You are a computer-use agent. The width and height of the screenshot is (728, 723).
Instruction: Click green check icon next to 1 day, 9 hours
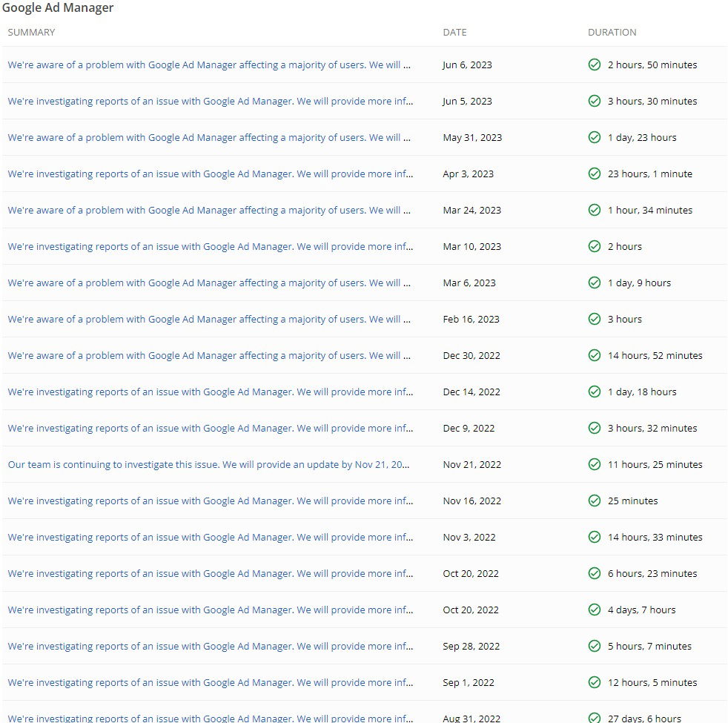pos(594,283)
